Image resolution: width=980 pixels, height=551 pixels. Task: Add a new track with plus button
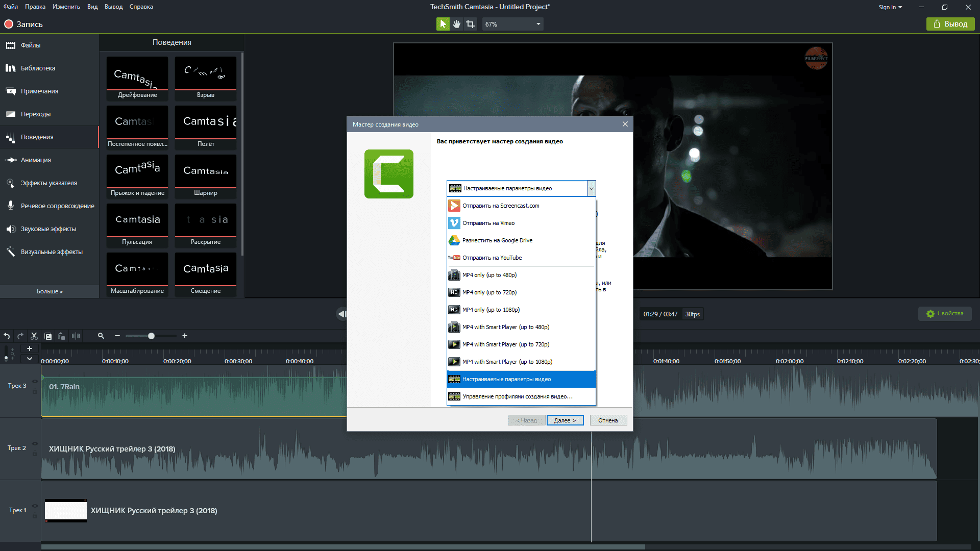click(30, 348)
